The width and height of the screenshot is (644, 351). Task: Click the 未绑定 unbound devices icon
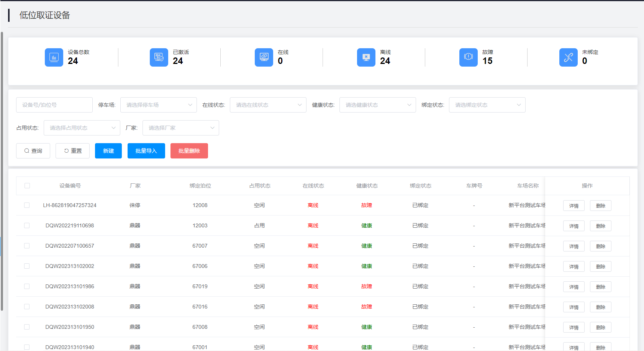pos(569,57)
